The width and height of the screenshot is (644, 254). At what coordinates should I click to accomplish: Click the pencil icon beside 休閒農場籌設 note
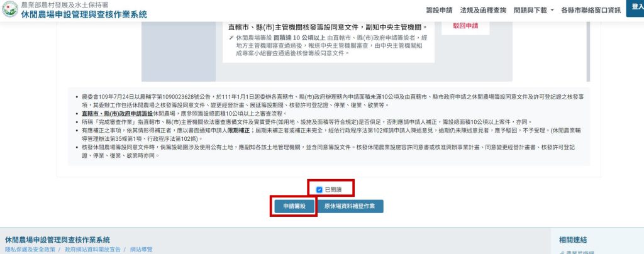(x=231, y=38)
